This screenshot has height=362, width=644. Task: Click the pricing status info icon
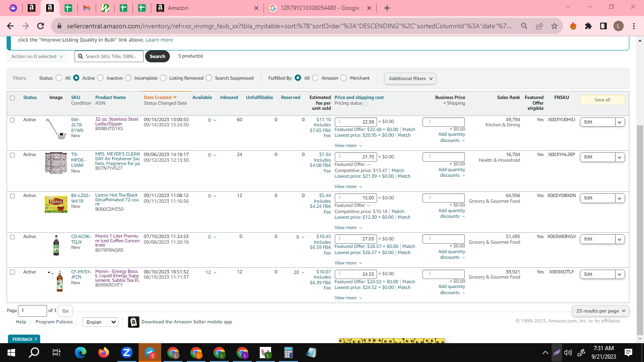[366, 104]
